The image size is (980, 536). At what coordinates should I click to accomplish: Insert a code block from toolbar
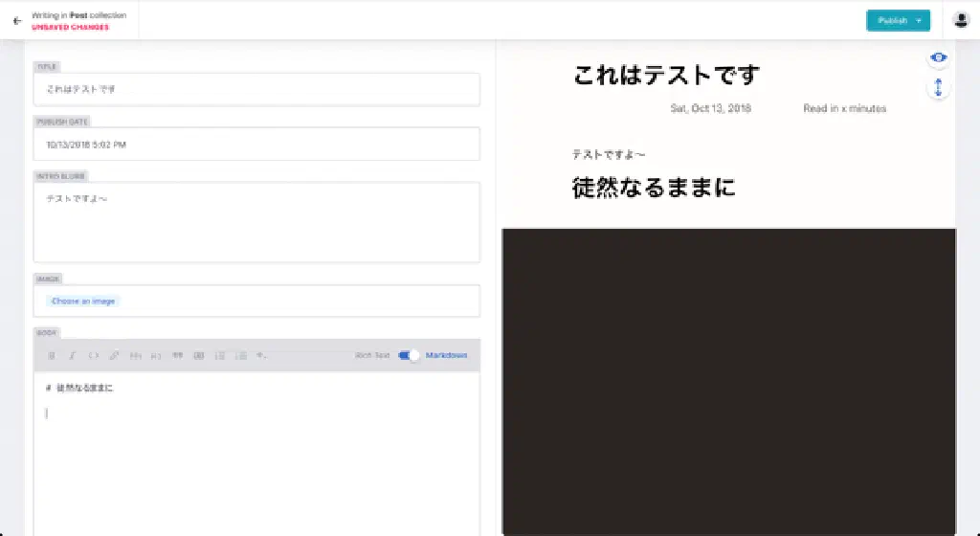(x=199, y=356)
